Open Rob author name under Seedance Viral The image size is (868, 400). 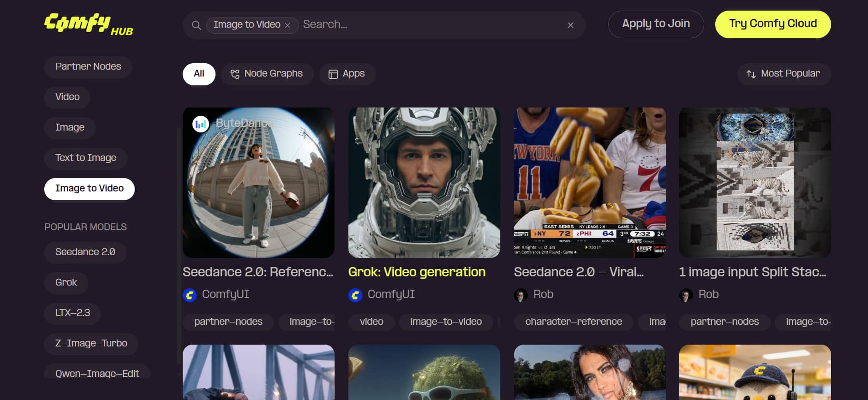[543, 294]
